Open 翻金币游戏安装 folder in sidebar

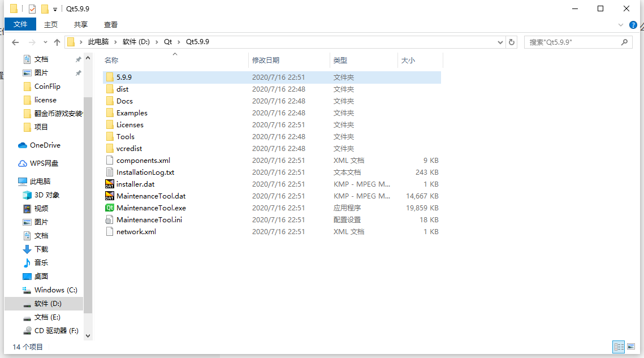[58, 114]
